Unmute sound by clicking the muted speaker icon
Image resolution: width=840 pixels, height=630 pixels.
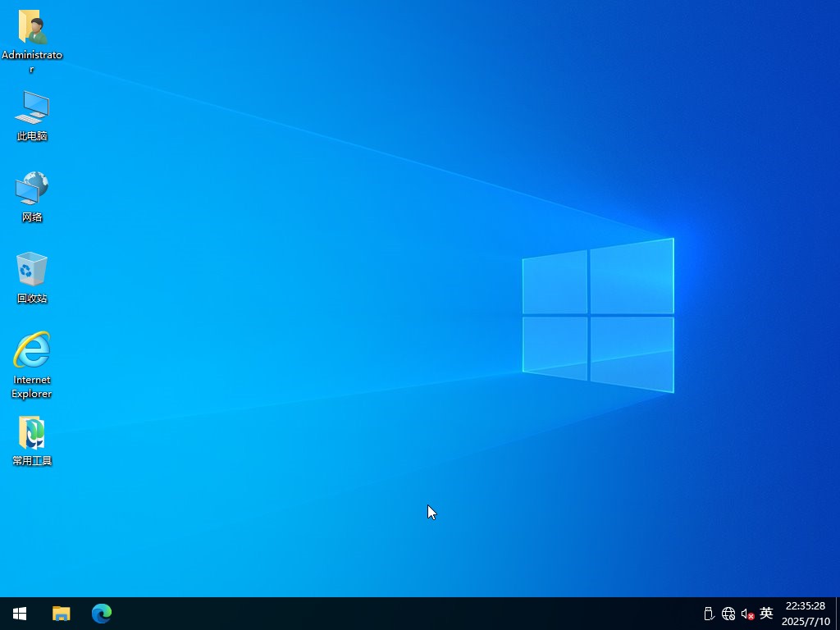pyautogui.click(x=747, y=613)
